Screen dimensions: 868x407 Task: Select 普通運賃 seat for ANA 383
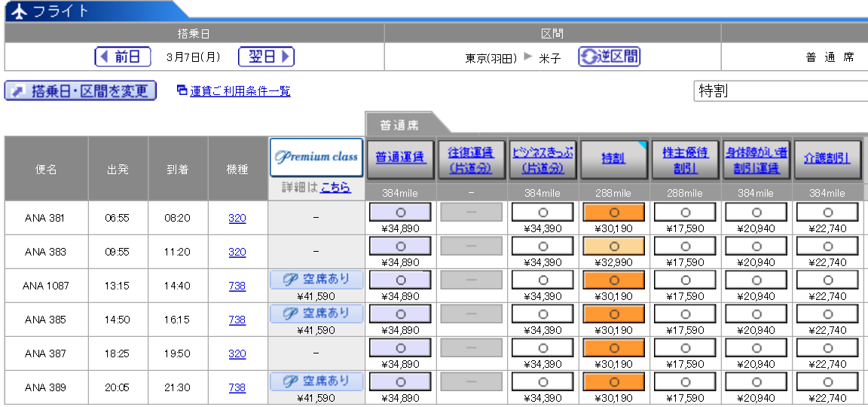click(400, 246)
